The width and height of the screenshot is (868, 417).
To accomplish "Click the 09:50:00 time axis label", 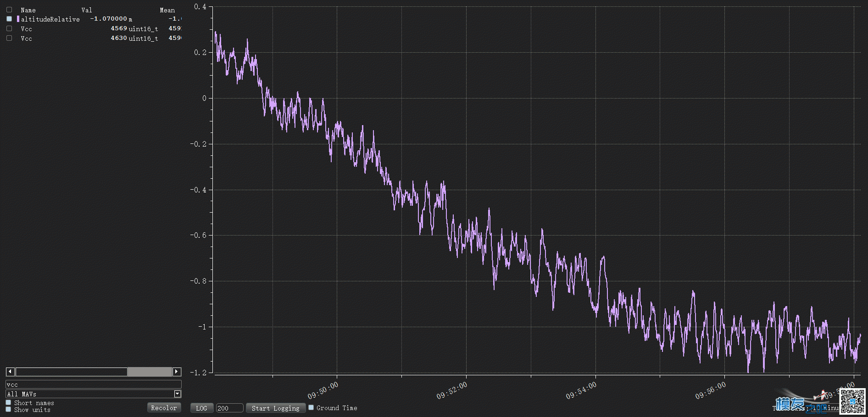I will [x=323, y=390].
